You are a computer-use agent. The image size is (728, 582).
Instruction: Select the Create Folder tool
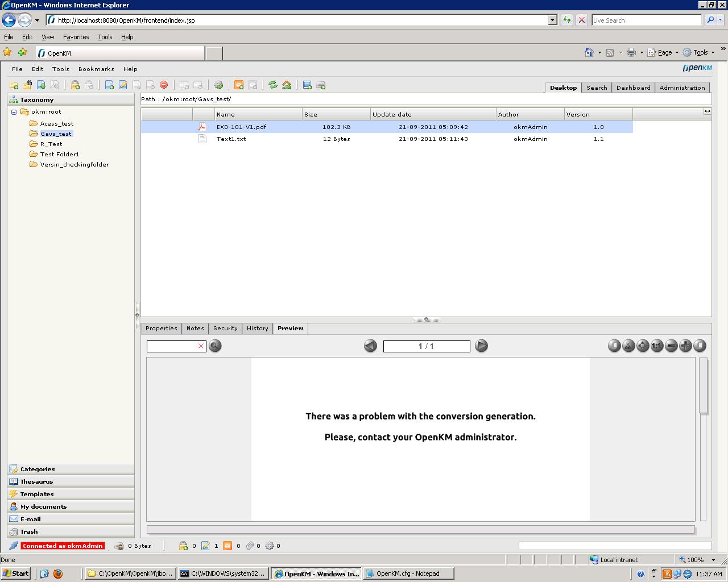click(14, 85)
